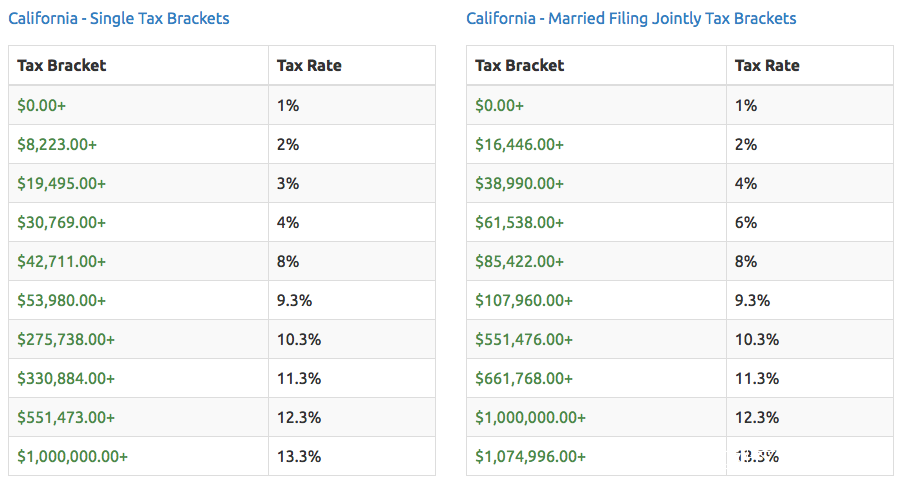Click the $53,980.00+ tax bracket

click(61, 300)
